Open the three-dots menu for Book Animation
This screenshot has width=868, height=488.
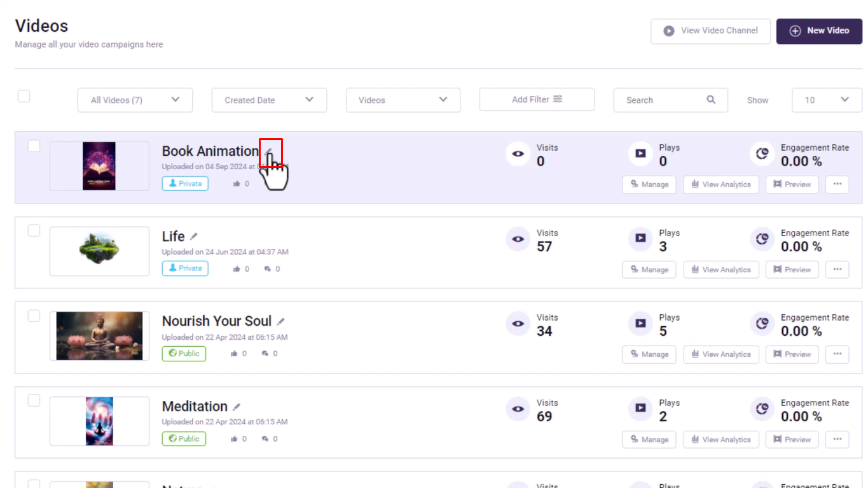tap(837, 185)
